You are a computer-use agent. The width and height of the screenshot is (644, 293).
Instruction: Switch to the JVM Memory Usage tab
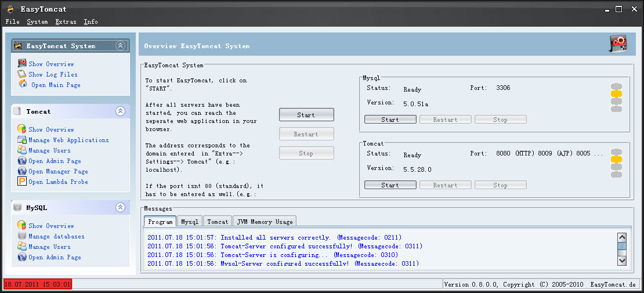(x=265, y=222)
